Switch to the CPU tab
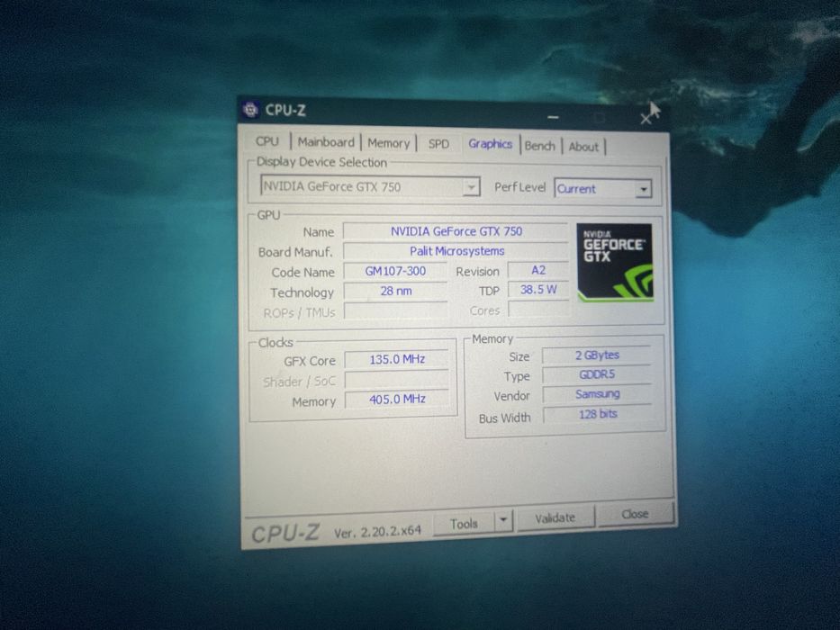This screenshot has height=630, width=840. (x=266, y=141)
